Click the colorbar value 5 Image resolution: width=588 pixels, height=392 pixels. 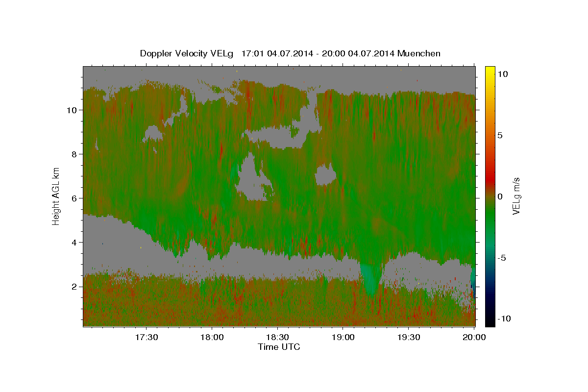click(x=501, y=135)
